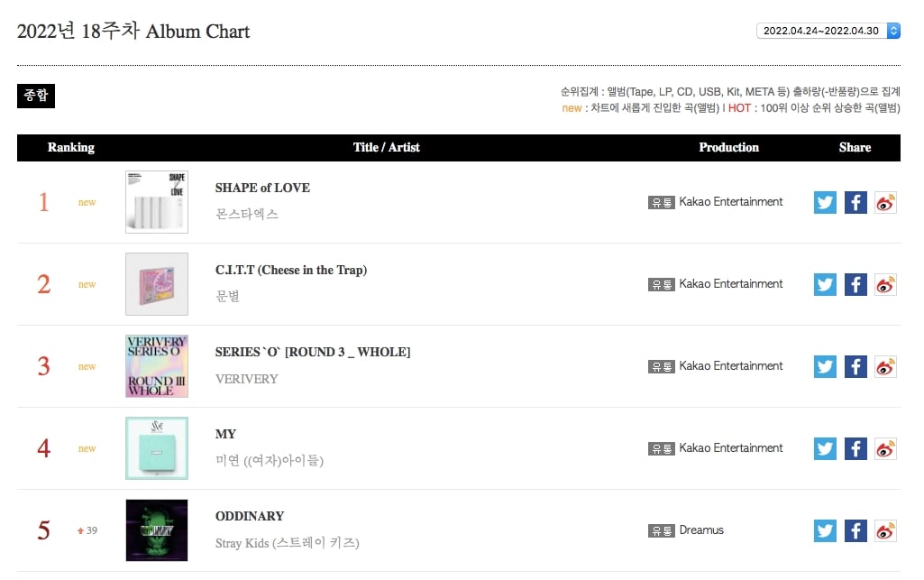Image resolution: width=924 pixels, height=580 pixels.
Task: Share SHAPE of LOVE on Weibo
Action: pyautogui.click(x=886, y=202)
